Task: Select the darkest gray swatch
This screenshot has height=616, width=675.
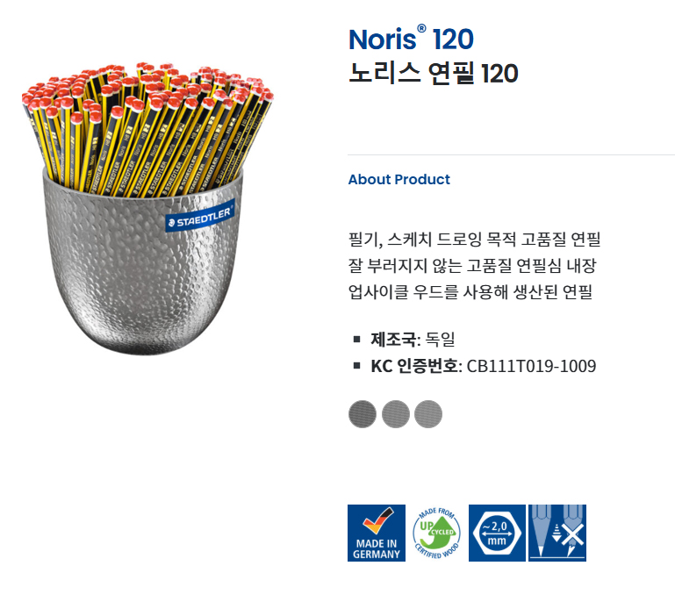Action: coord(362,414)
